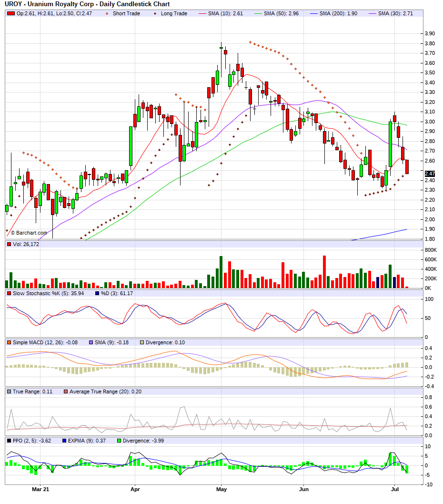
Task: Click the gray True Range legend square
Action: (x=9, y=392)
